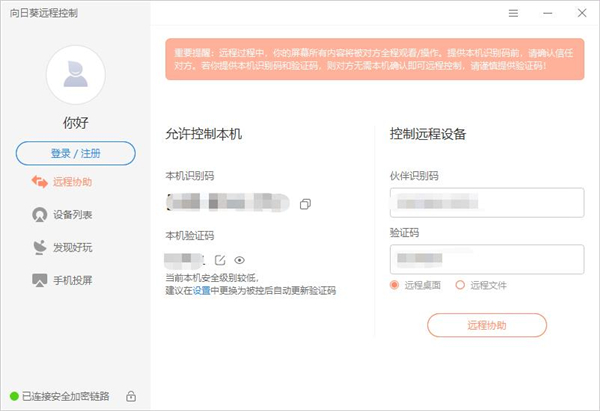Click the 手机投屏 screen-cast icon
The width and height of the screenshot is (600, 411).
click(x=40, y=280)
